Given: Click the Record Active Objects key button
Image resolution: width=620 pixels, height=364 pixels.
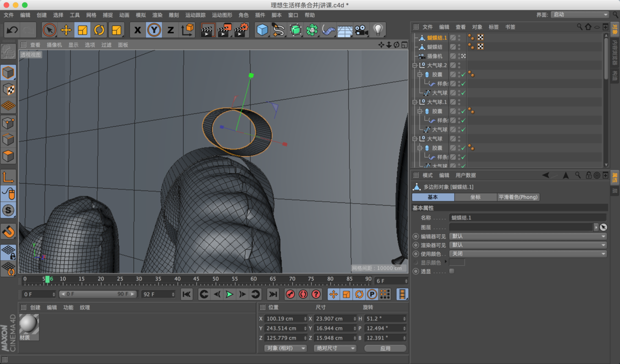Looking at the screenshot, I should [290, 294].
